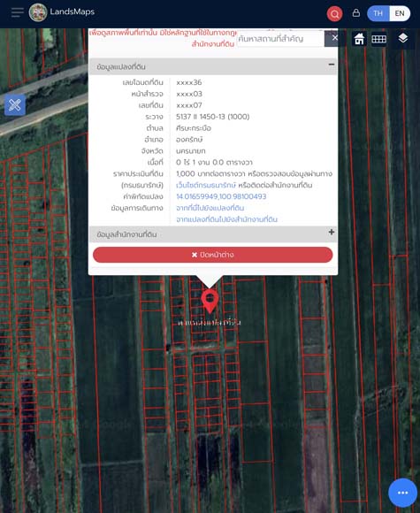Select the measurement tools icon

tap(15, 105)
